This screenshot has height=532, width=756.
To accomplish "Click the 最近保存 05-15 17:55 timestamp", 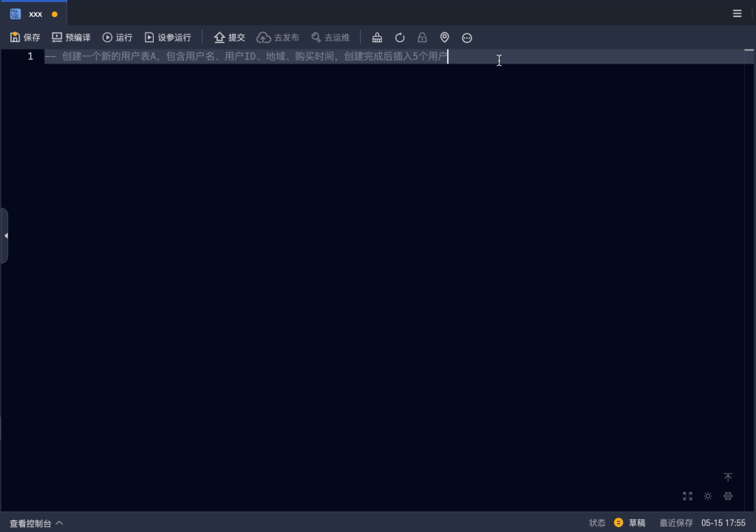I will [x=703, y=523].
